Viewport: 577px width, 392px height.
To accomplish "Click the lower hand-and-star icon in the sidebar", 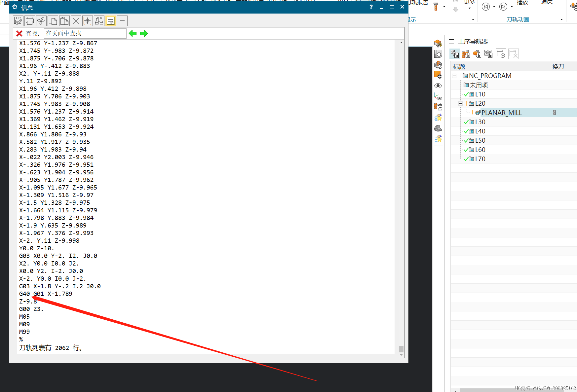I will coord(438,139).
